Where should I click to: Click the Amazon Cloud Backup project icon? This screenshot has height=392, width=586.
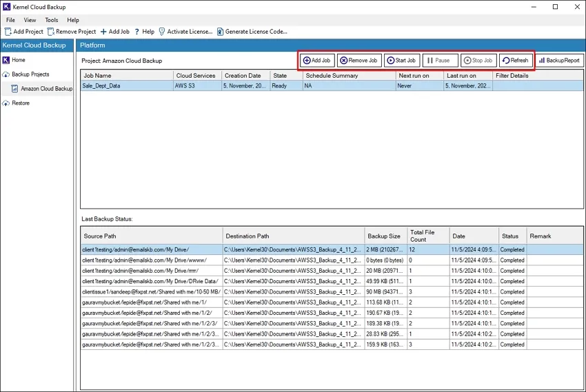(x=14, y=89)
